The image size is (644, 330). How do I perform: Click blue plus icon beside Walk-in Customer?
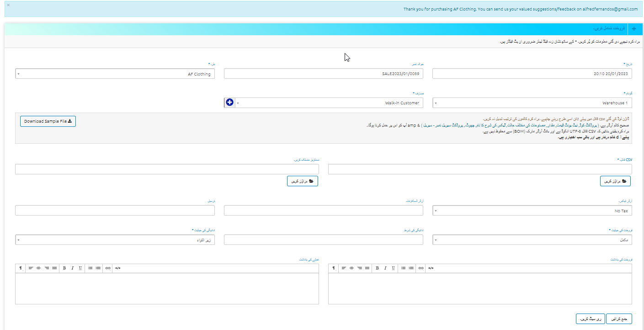229,103
